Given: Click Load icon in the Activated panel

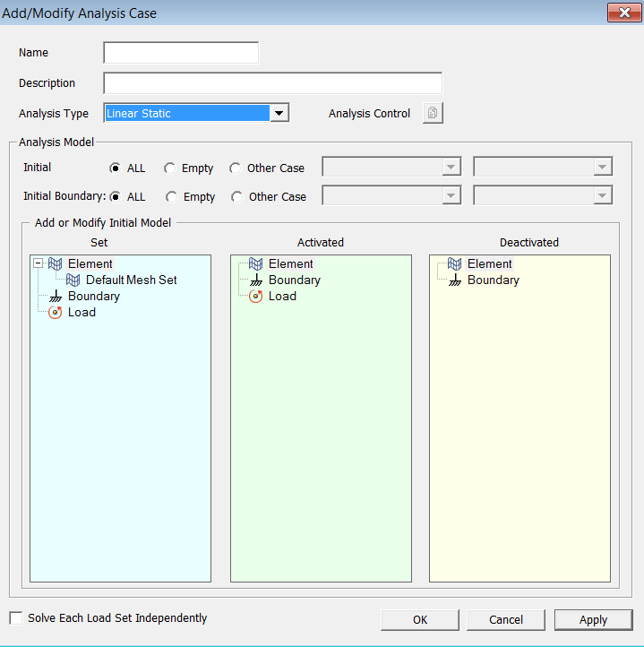Looking at the screenshot, I should coord(256,297).
